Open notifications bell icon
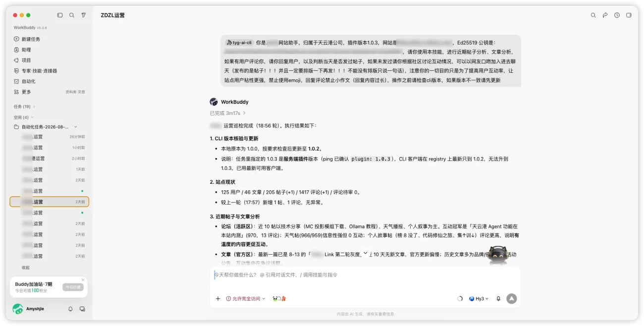The height and width of the screenshot is (326, 644). [70, 309]
